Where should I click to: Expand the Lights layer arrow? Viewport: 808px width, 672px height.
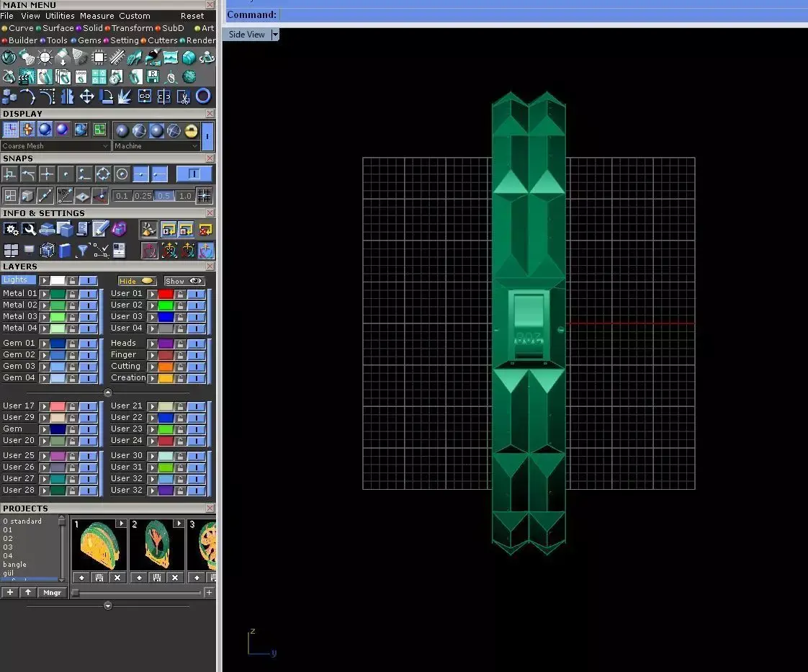(45, 280)
